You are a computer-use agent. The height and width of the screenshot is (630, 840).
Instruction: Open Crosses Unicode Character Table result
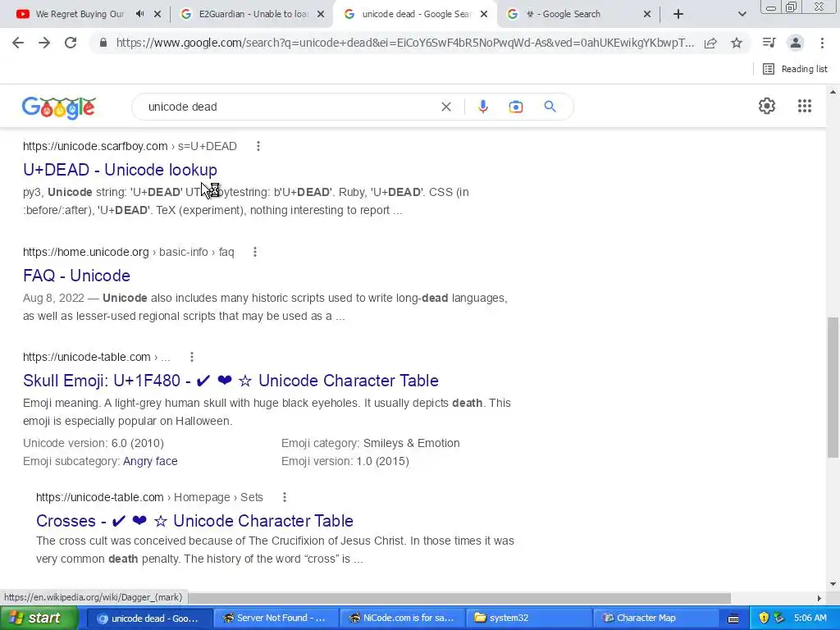coord(195,521)
